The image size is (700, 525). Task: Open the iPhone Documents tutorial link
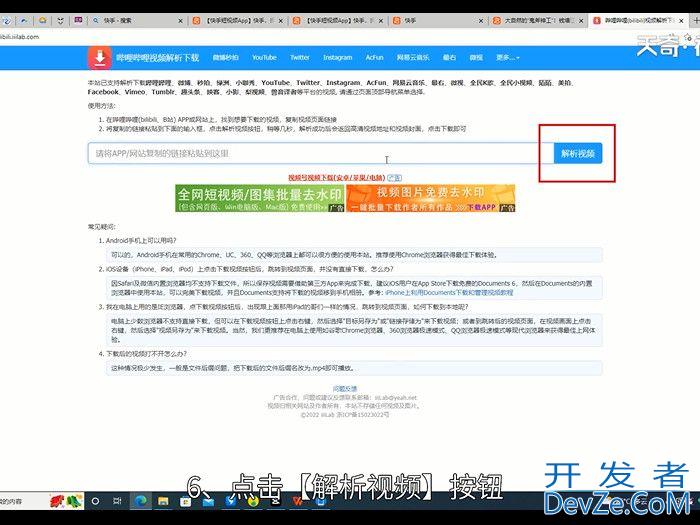click(449, 293)
